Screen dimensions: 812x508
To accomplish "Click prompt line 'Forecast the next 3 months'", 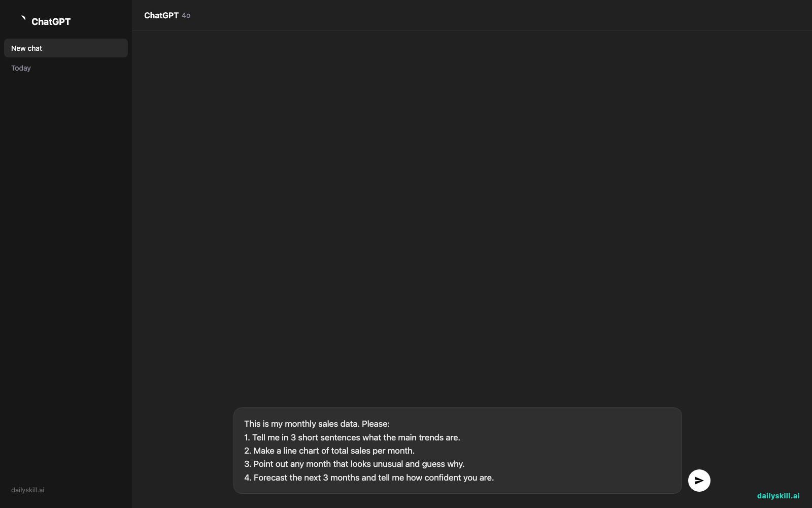I will 369,478.
